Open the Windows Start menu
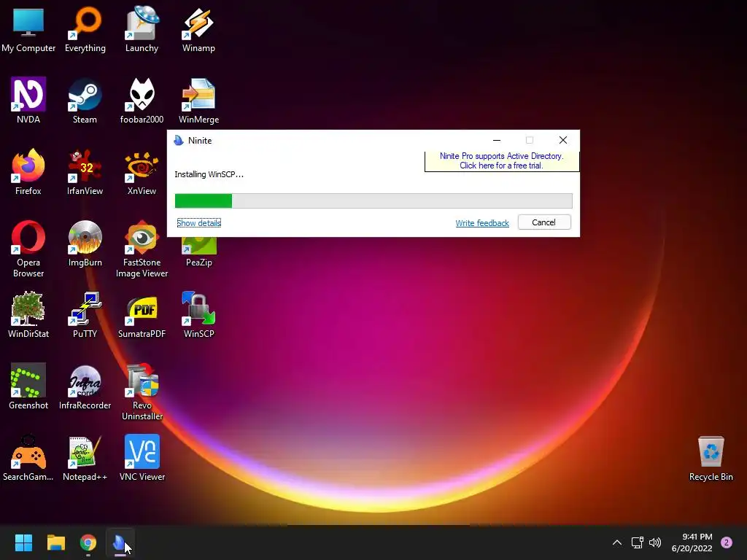The image size is (747, 560). [23, 542]
